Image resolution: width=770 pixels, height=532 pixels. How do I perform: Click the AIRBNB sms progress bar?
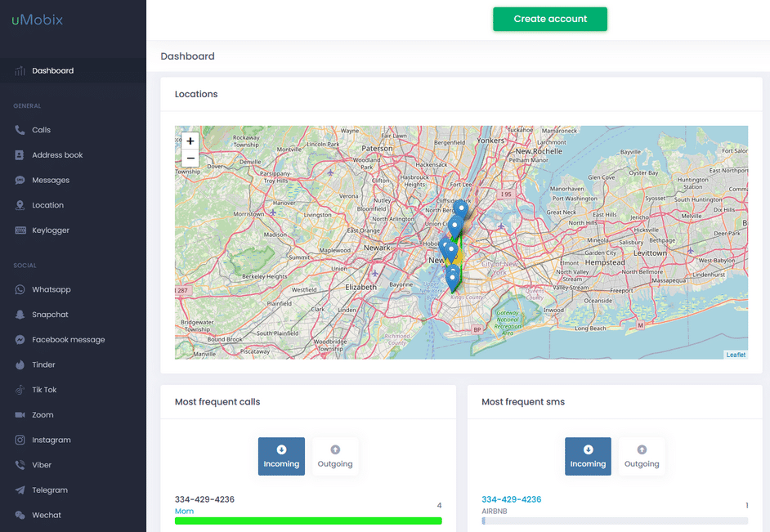(x=615, y=521)
